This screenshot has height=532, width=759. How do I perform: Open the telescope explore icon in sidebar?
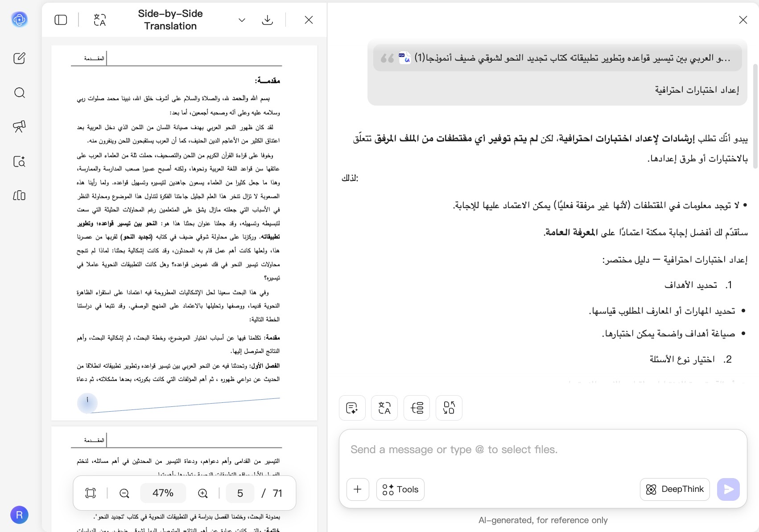click(19, 127)
